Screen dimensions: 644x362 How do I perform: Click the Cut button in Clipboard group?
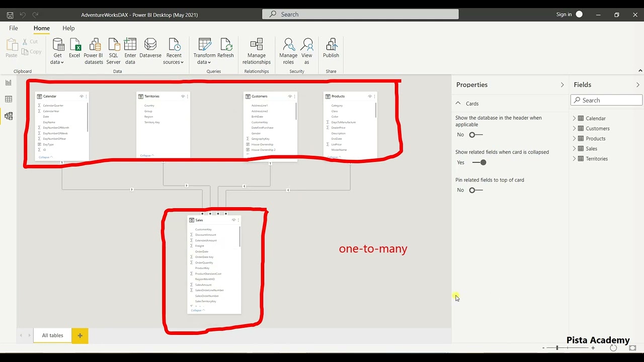pyautogui.click(x=30, y=42)
